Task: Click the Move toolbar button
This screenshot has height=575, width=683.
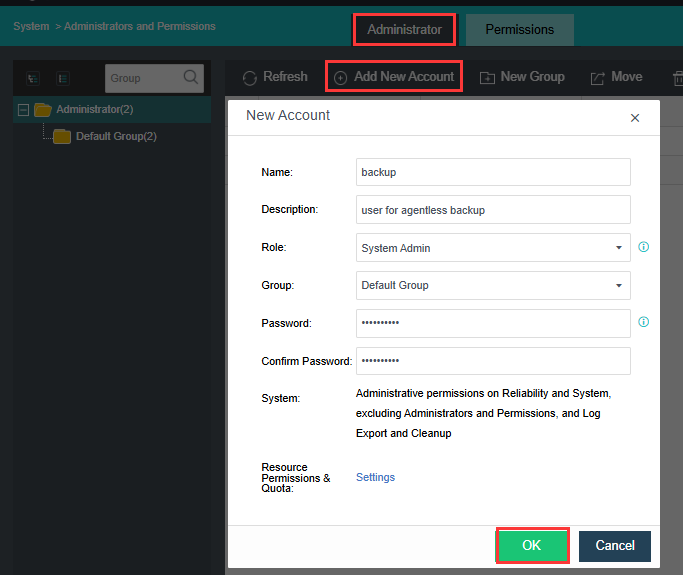Action: click(616, 77)
